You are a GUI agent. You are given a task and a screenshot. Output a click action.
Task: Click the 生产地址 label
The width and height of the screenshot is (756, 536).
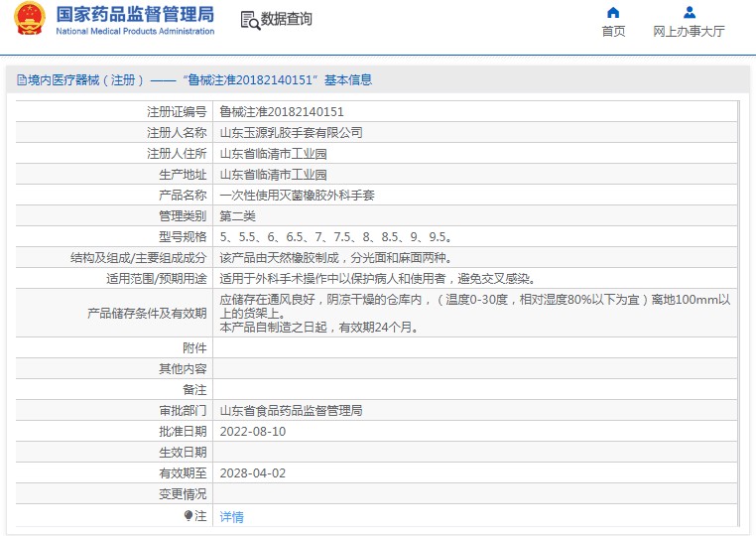click(x=183, y=175)
